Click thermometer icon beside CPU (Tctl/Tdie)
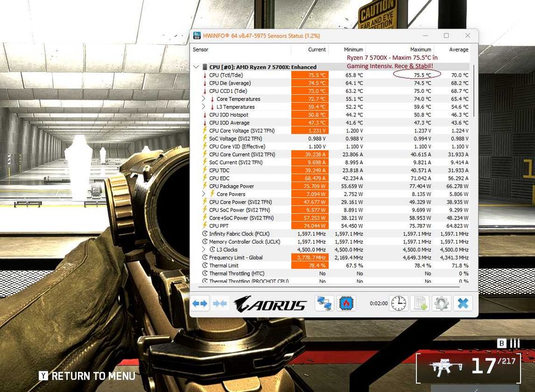Image resolution: width=535 pixels, height=392 pixels. click(204, 75)
